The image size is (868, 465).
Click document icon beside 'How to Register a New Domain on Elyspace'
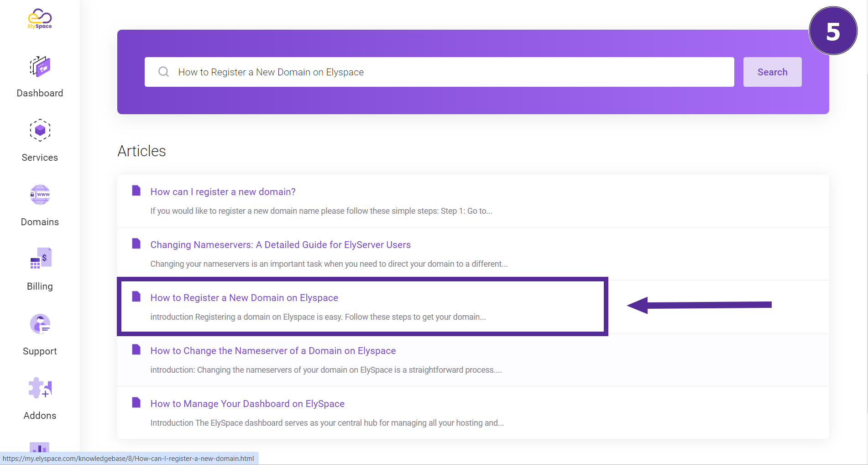[136, 296]
